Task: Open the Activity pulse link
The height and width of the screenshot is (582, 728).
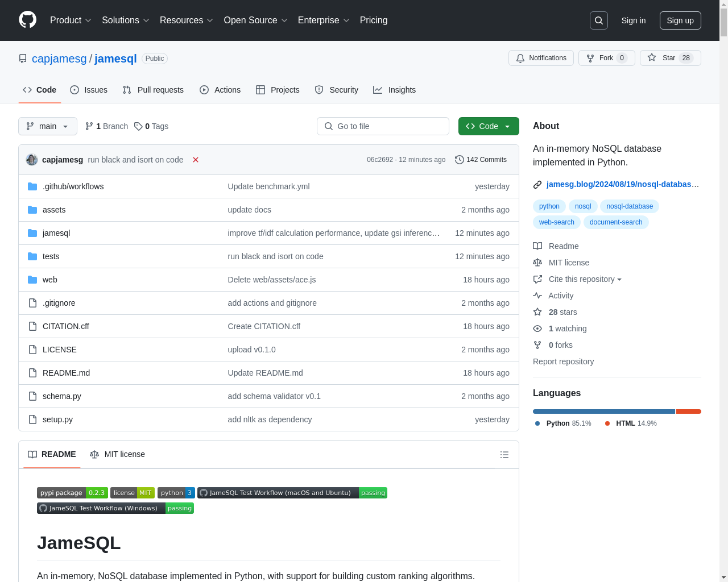Action: [x=553, y=296]
